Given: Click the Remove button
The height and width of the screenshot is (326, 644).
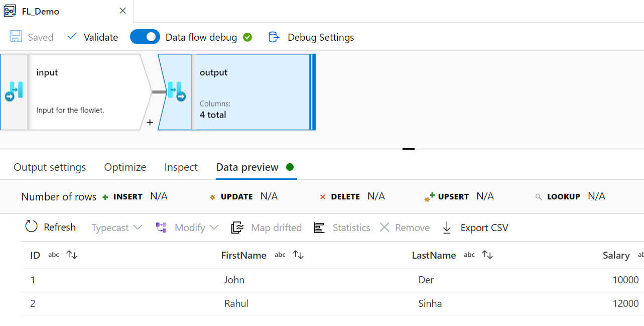Looking at the screenshot, I should [x=405, y=228].
